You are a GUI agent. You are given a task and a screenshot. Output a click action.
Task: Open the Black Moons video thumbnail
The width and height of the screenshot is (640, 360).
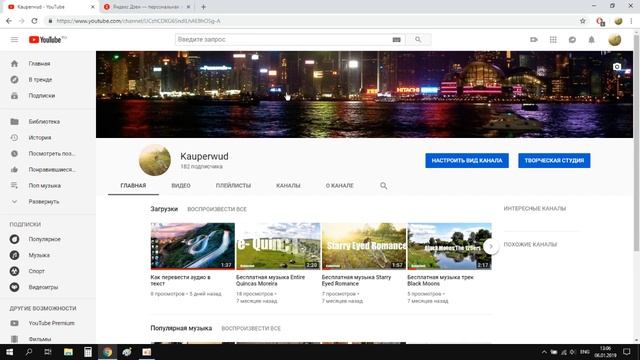(449, 246)
